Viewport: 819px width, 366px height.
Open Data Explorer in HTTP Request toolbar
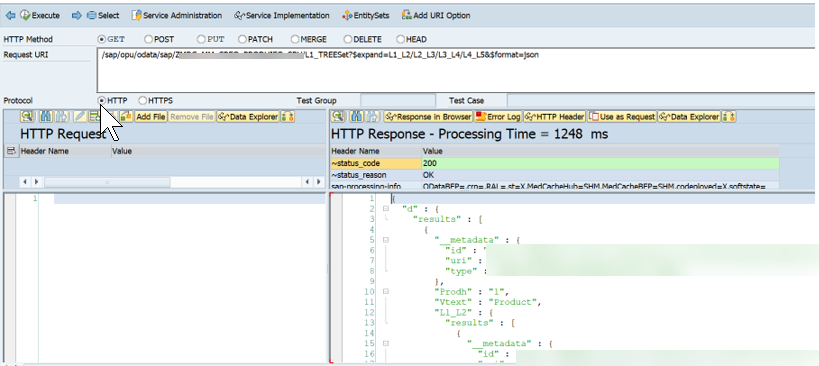[x=248, y=117]
